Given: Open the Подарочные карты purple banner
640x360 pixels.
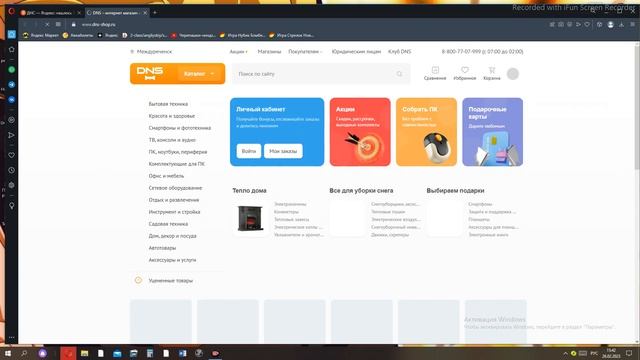Looking at the screenshot, I should (x=492, y=132).
